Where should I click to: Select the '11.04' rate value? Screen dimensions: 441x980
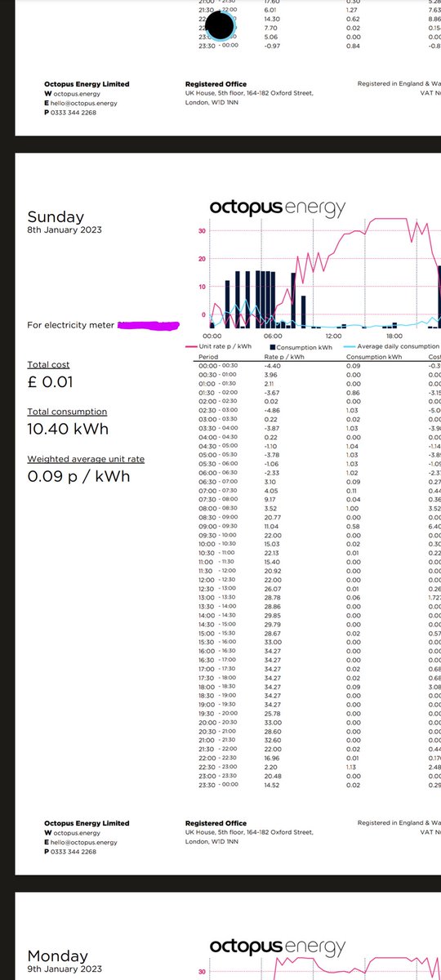pyautogui.click(x=273, y=528)
